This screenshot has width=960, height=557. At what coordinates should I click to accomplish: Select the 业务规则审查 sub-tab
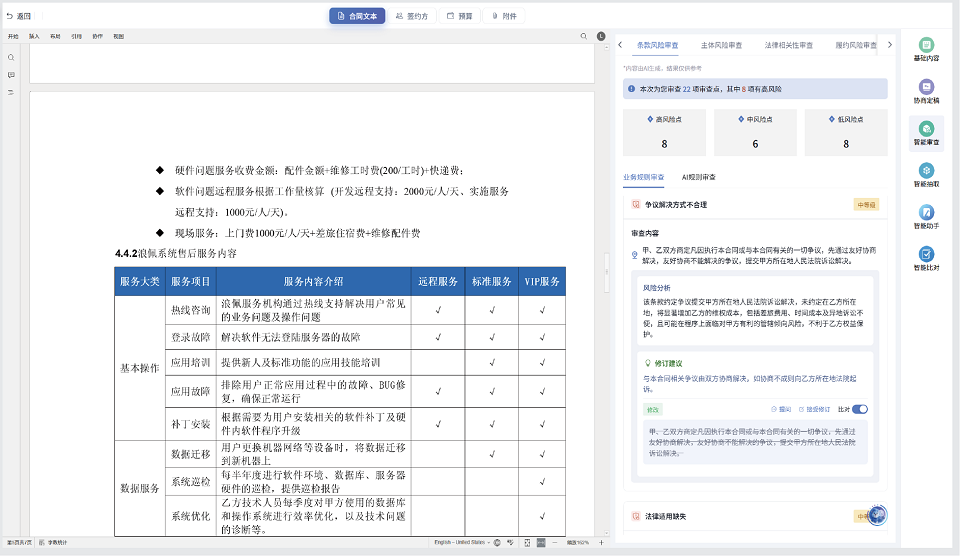[x=643, y=177]
